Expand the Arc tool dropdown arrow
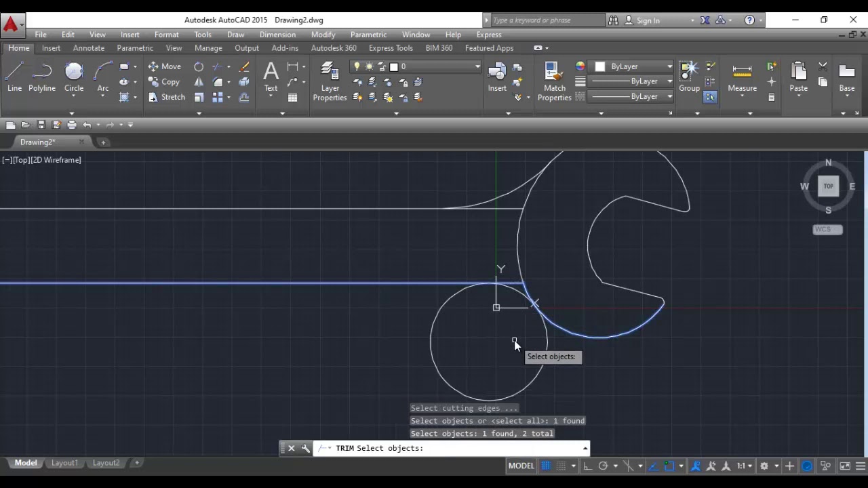The height and width of the screenshot is (488, 868). click(x=103, y=97)
